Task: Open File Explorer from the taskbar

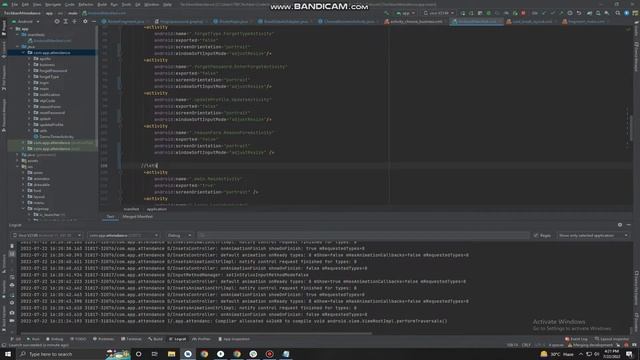Action: click(x=171, y=354)
